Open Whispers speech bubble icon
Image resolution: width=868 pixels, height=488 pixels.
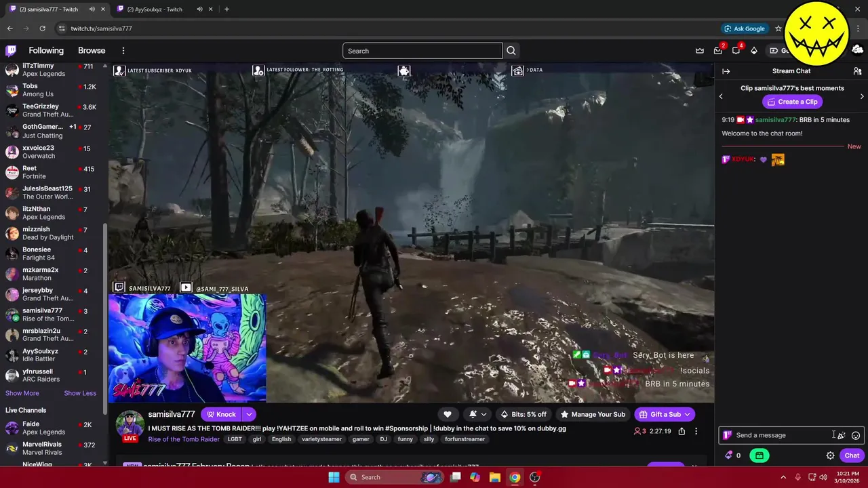736,51
